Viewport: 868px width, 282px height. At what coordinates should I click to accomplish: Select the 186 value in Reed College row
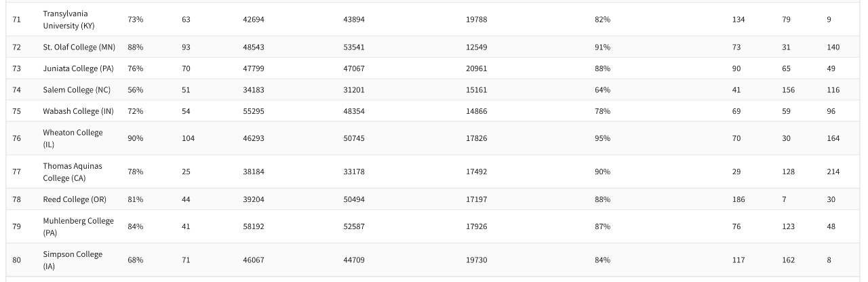[738, 199]
